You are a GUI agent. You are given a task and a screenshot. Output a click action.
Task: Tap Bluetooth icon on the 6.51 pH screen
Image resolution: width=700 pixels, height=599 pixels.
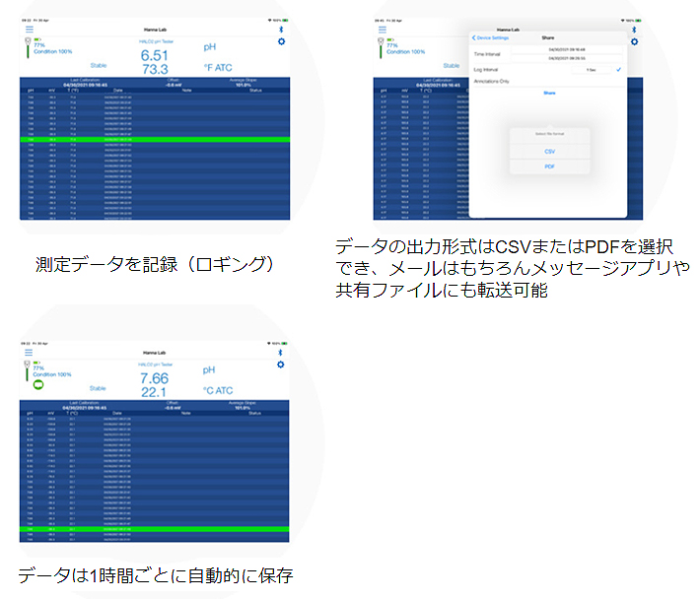pyautogui.click(x=281, y=31)
